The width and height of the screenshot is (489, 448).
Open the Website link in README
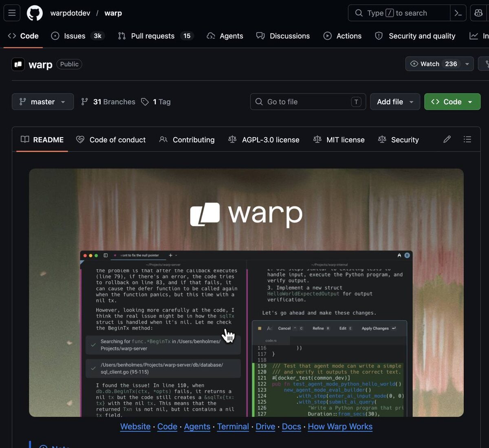pyautogui.click(x=135, y=426)
